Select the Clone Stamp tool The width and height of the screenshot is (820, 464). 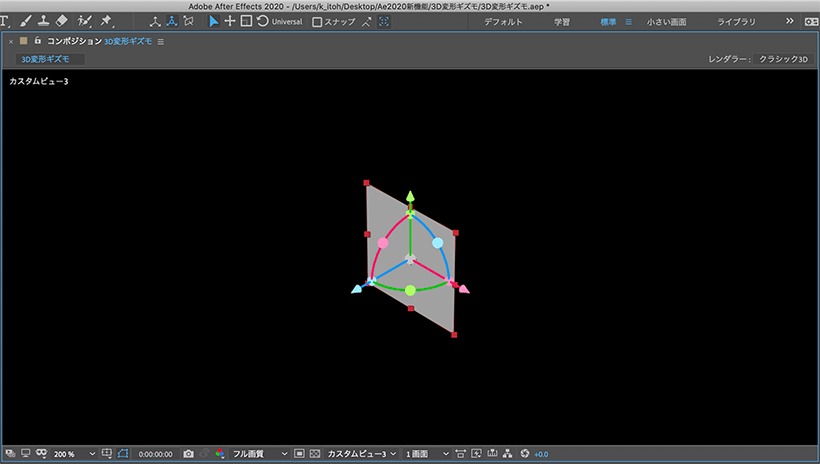(x=43, y=21)
